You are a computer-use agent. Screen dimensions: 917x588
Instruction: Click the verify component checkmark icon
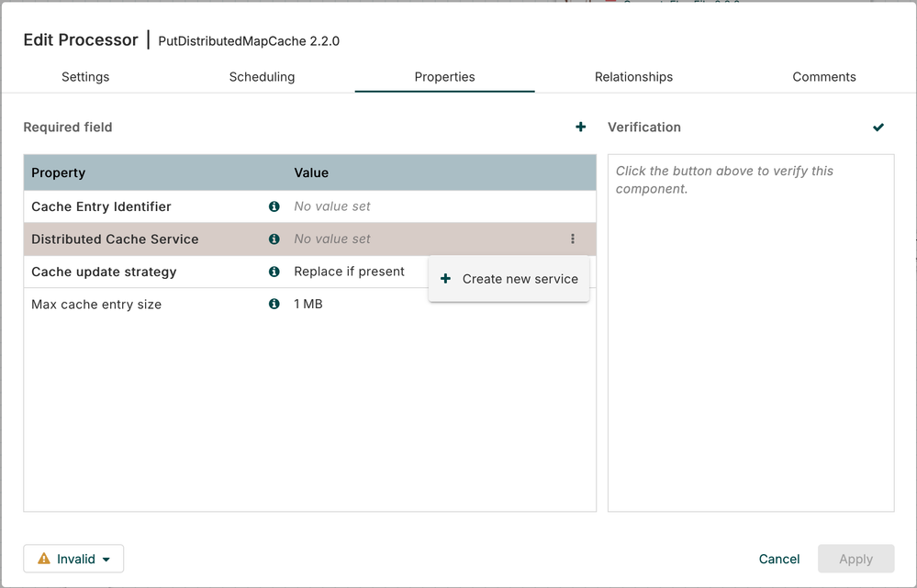[878, 127]
